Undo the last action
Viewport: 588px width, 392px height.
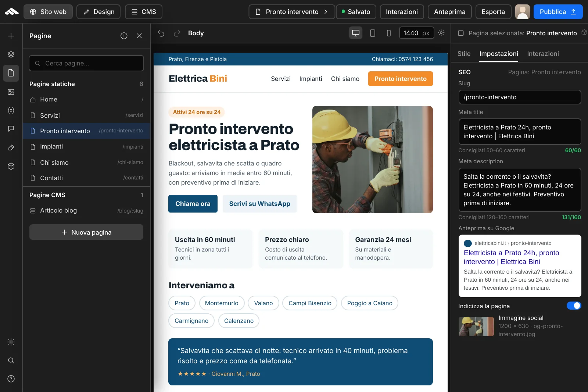pos(161,33)
